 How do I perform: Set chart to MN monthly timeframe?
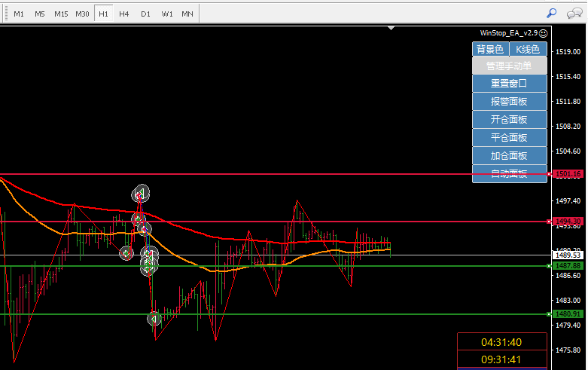tap(187, 14)
